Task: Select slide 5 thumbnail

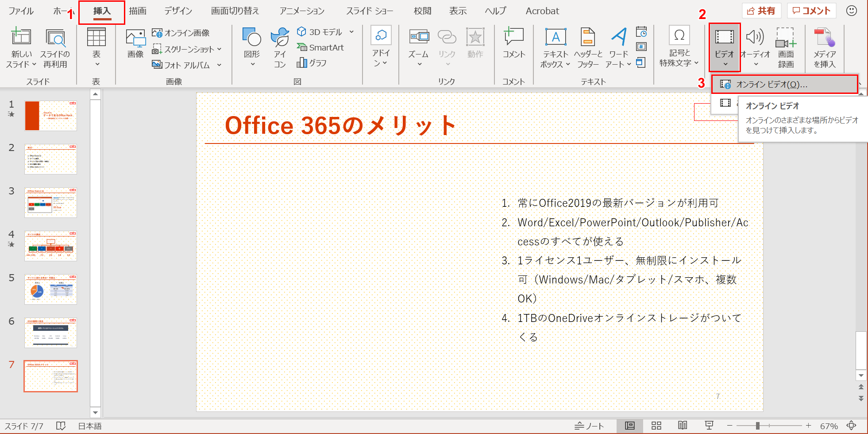Action: point(50,289)
